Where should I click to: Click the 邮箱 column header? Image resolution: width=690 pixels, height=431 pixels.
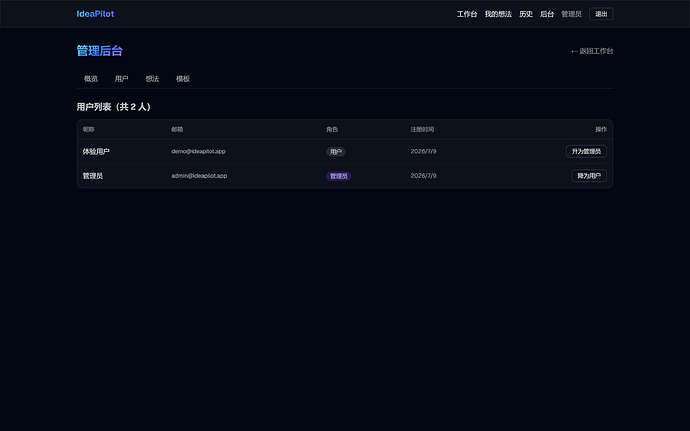pos(177,129)
